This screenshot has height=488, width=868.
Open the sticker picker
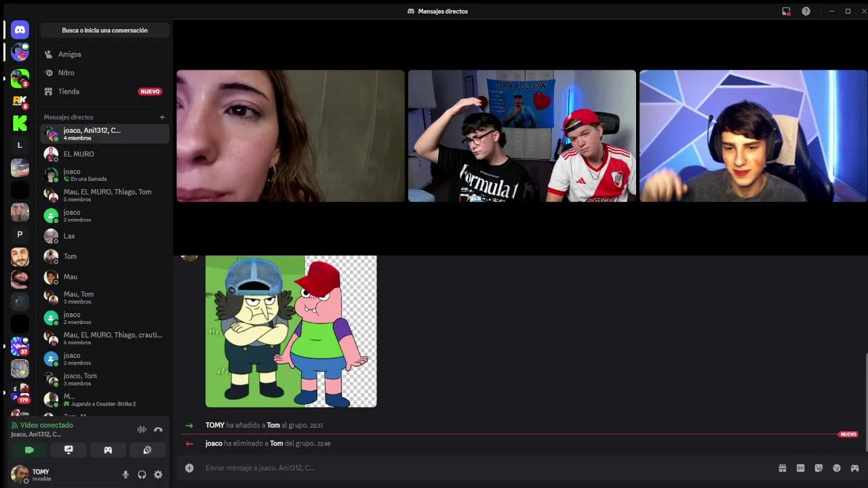tap(818, 468)
